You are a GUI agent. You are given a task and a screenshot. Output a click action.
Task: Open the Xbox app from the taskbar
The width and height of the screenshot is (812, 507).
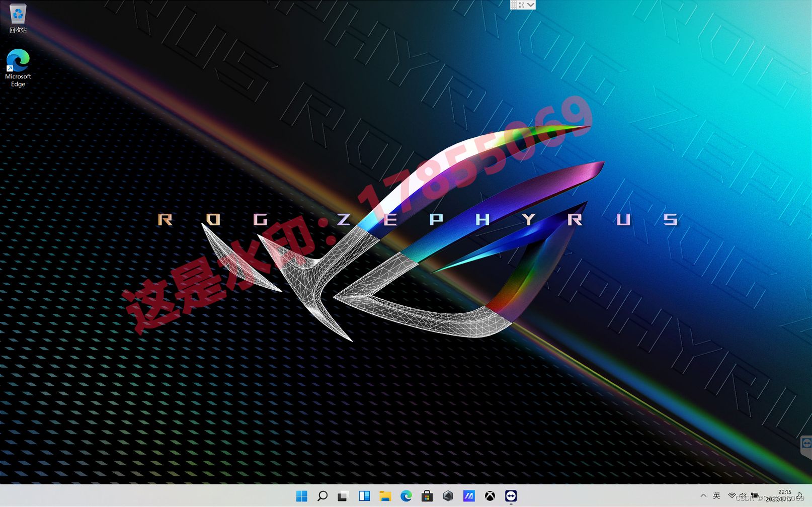490,495
